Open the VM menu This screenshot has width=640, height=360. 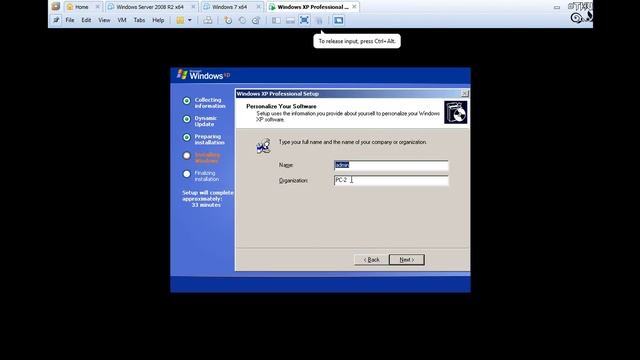122,20
